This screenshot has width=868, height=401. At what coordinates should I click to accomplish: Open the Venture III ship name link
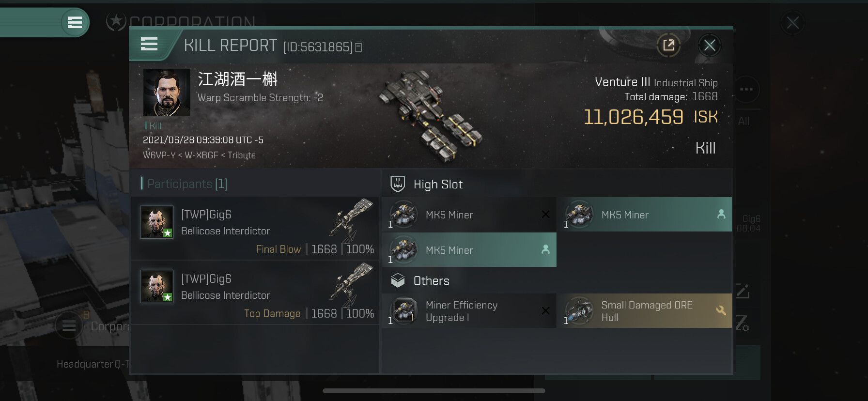click(x=622, y=82)
